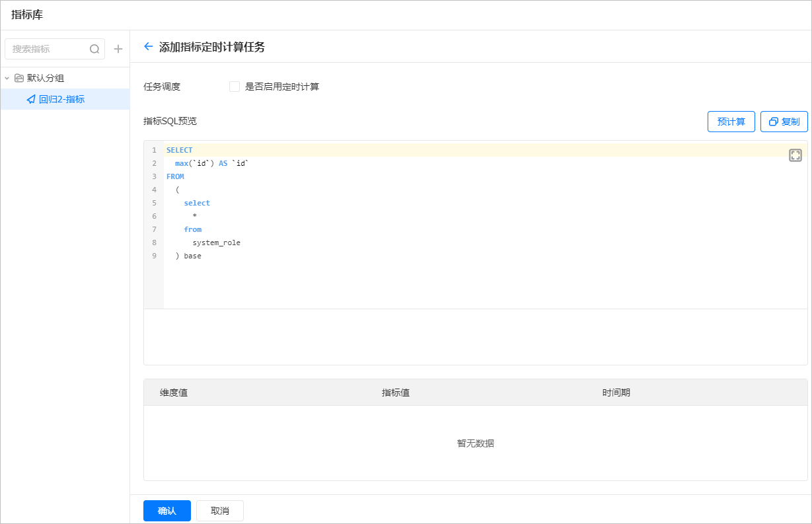Click the fullscreen icon in the SQL editor
Screen dimensions: 812x524
tap(795, 155)
